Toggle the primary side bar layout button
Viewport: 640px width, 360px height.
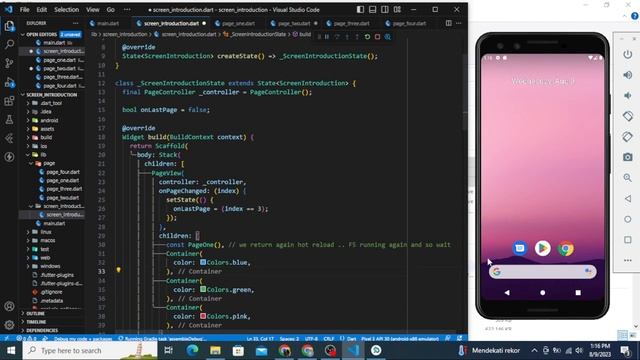click(360, 9)
